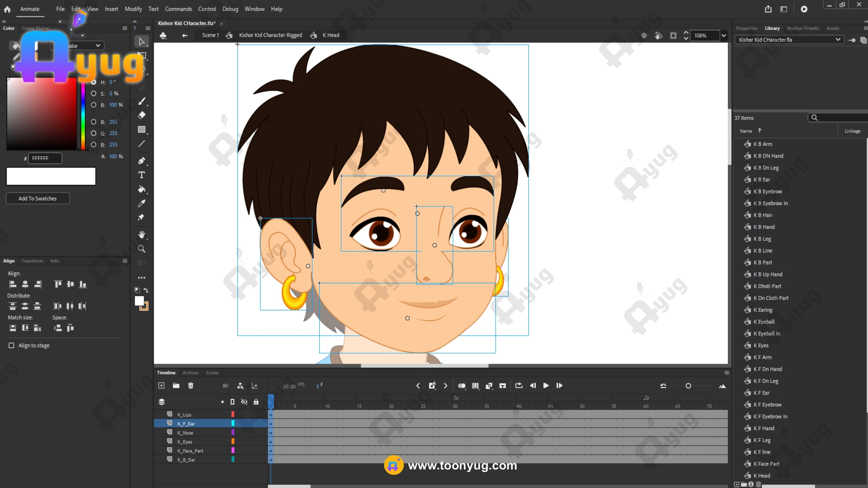This screenshot has width=868, height=488.
Task: Delete layer using trash icon
Action: pyautogui.click(x=190, y=385)
